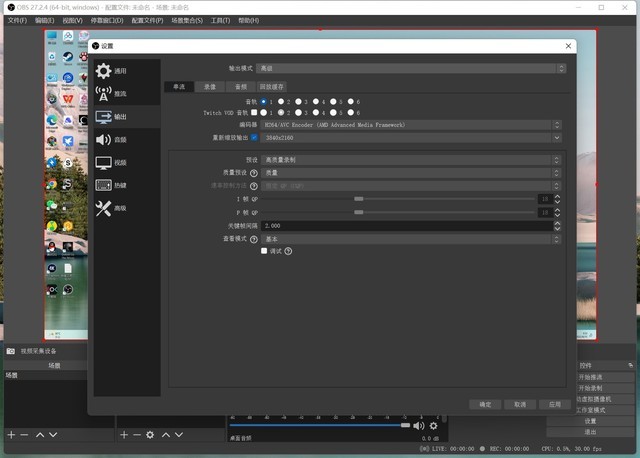This screenshot has width=640, height=458.
Task: Click help icon next to 质量预设
Action: click(x=253, y=173)
